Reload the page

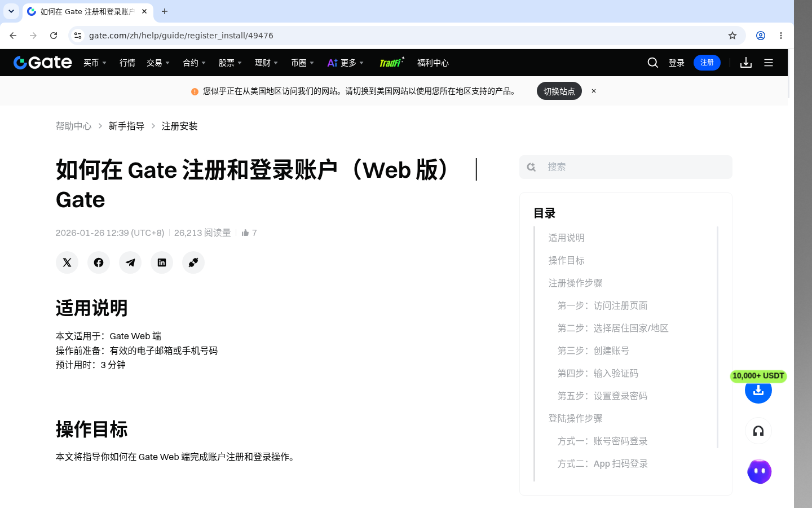tap(54, 36)
